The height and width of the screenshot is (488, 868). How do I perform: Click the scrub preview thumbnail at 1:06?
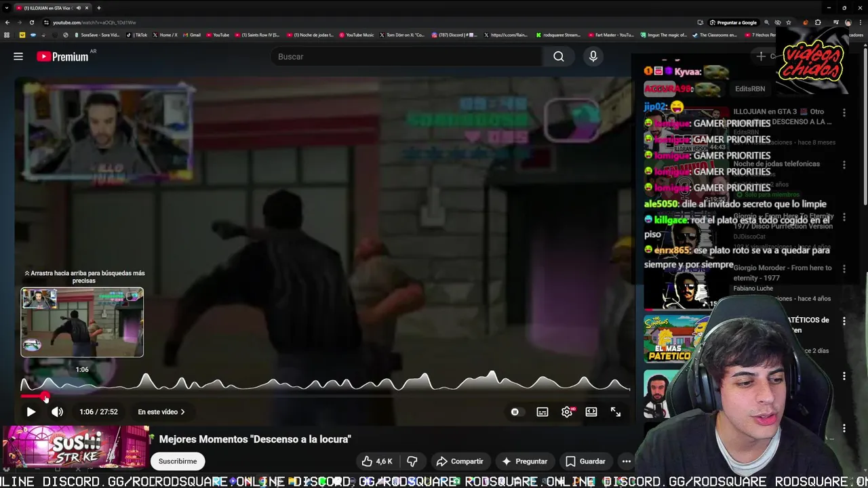click(82, 322)
